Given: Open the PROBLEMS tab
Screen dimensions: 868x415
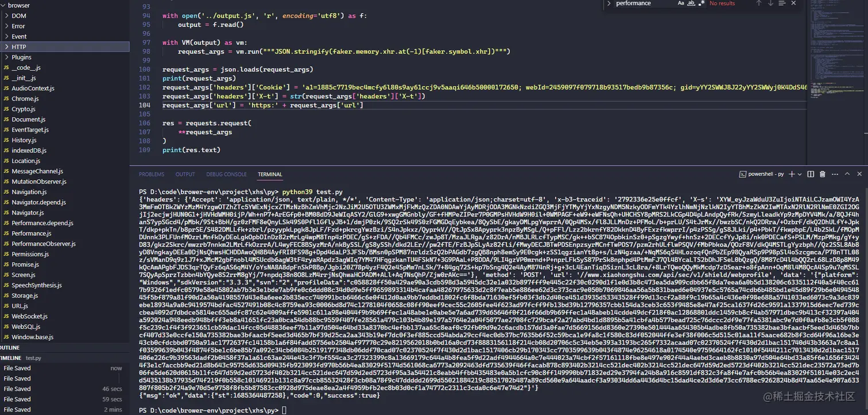Looking at the screenshot, I should 152,174.
